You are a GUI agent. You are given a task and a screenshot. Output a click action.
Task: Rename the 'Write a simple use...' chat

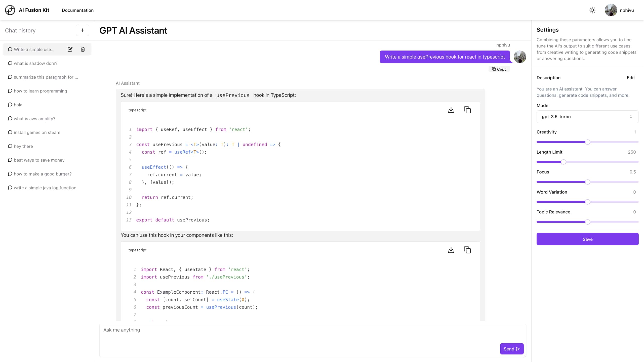70,49
